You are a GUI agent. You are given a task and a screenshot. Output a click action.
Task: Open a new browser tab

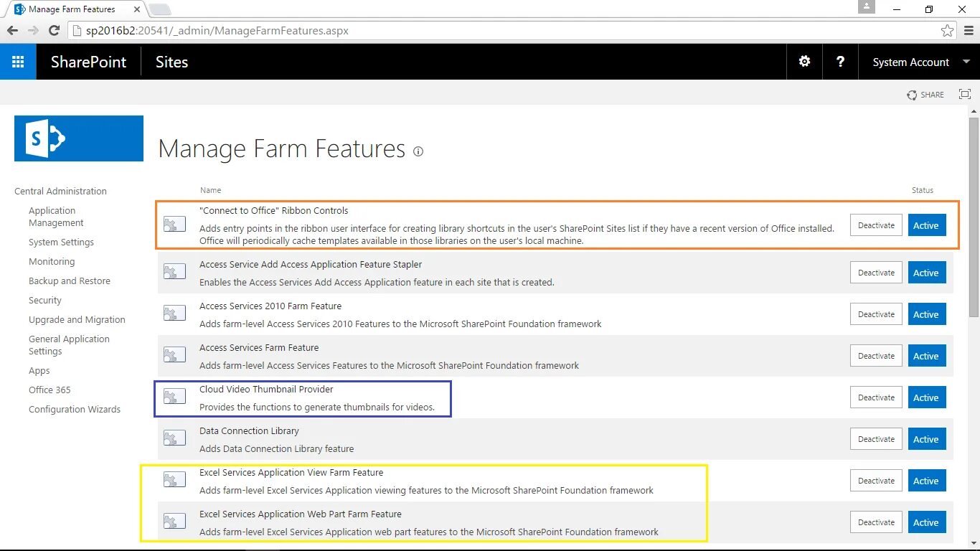point(159,9)
